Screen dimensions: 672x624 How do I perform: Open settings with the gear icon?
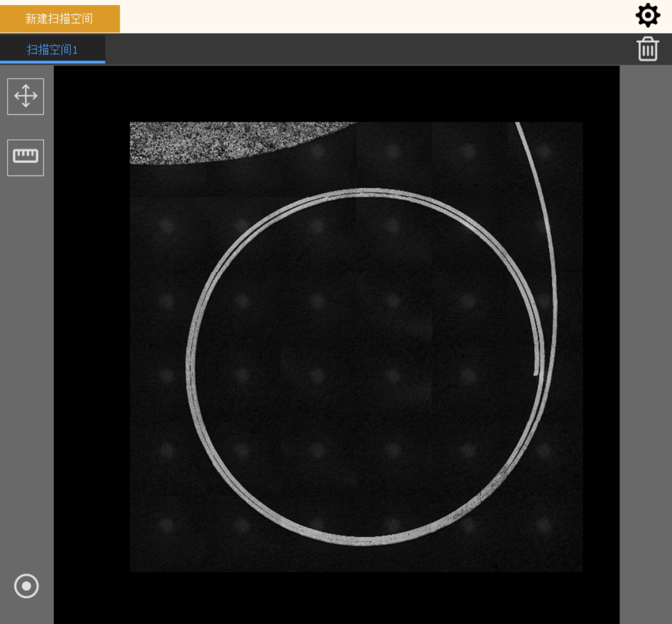pyautogui.click(x=648, y=16)
